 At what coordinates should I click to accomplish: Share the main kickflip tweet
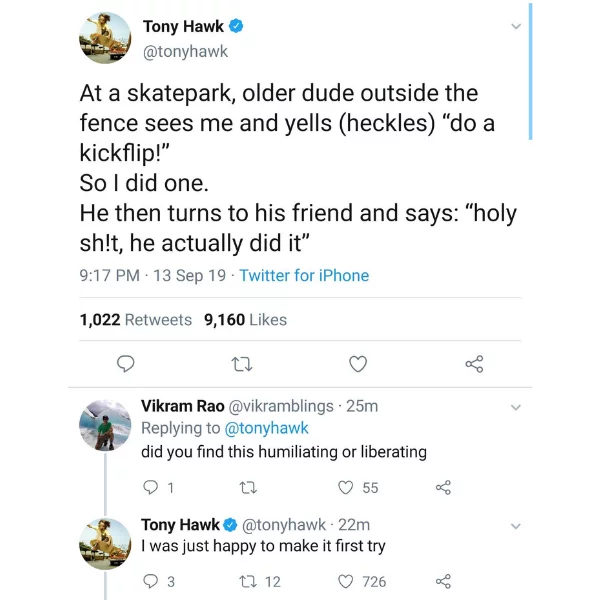coord(474,364)
